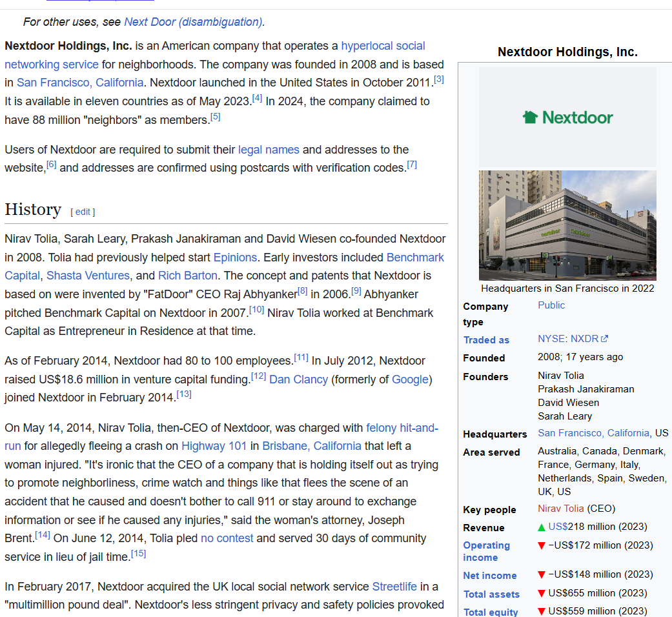Open the felony hit-and-run link
The width and height of the screenshot is (672, 617).
tap(402, 428)
